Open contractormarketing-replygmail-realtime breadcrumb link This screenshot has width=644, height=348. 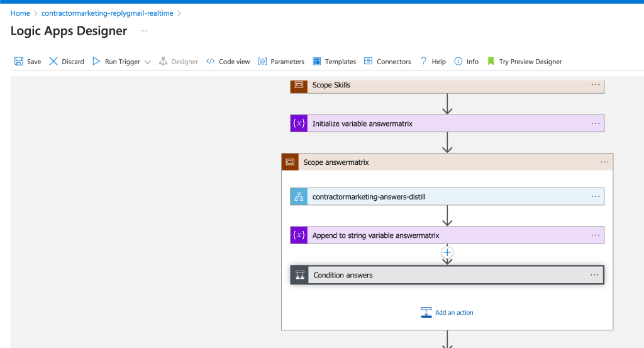(107, 13)
